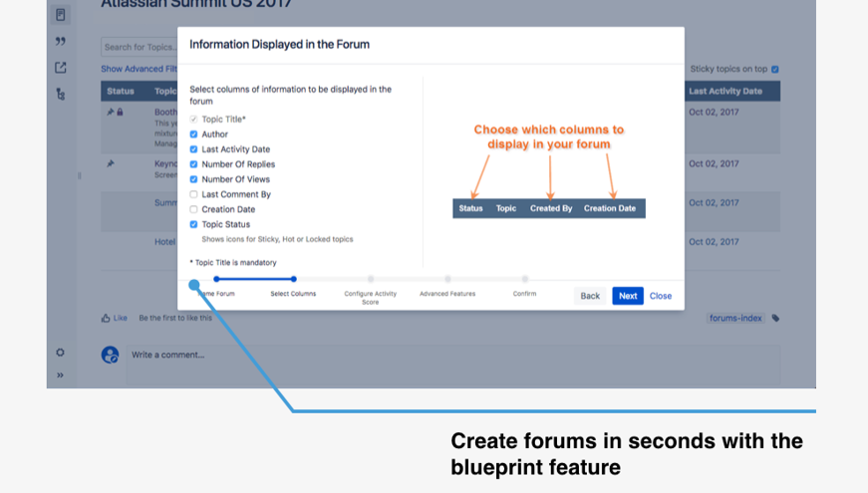
Task: Expand sidebar with double chevron icon
Action: [61, 375]
